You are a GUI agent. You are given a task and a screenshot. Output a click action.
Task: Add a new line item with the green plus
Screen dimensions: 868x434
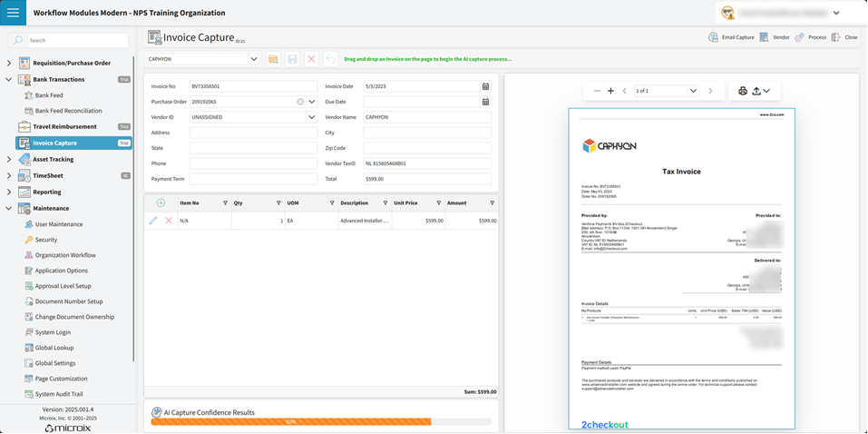[161, 203]
